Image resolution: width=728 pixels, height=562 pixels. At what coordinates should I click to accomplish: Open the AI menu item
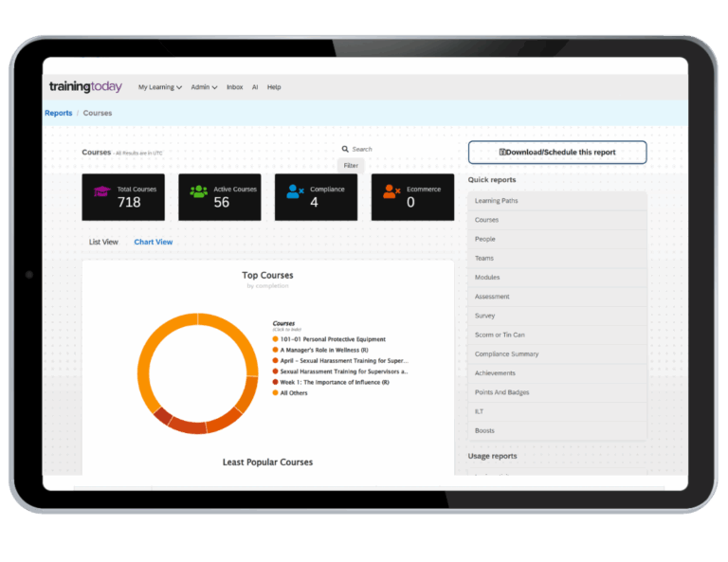coord(255,87)
